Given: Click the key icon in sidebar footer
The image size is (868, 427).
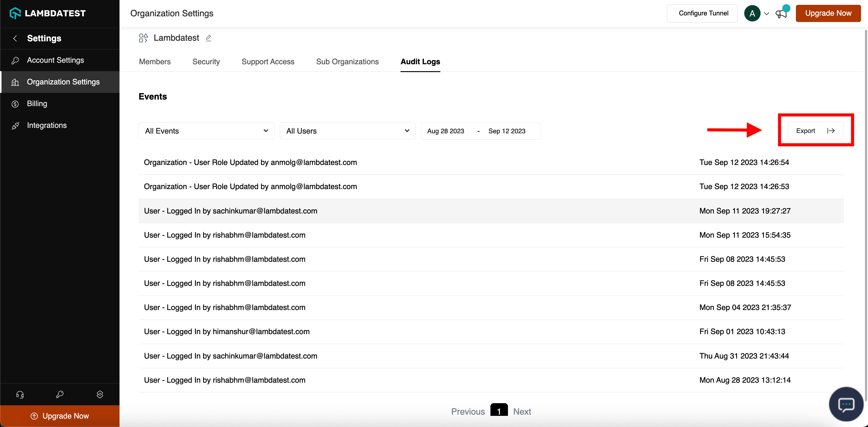Looking at the screenshot, I should [x=60, y=394].
